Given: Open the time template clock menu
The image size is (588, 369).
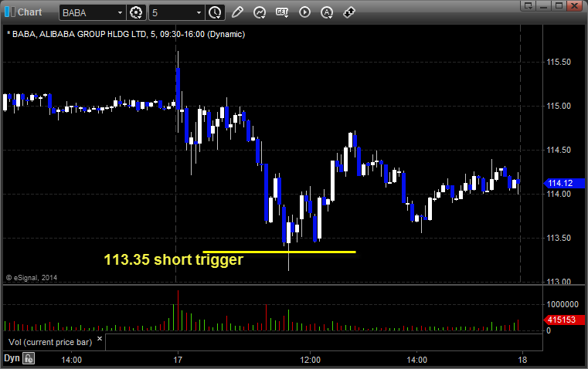Looking at the screenshot, I should (x=215, y=12).
